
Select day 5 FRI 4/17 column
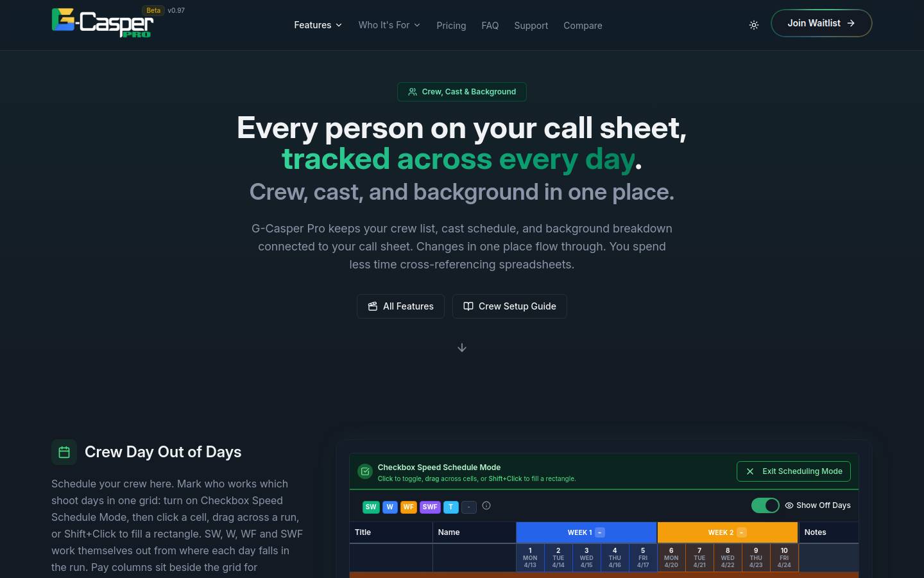pyautogui.click(x=643, y=557)
